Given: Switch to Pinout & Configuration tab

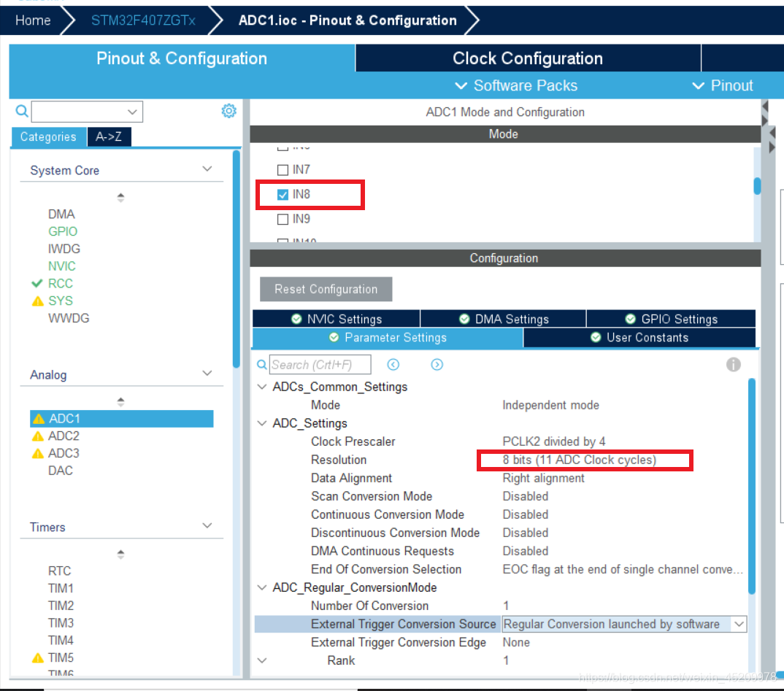Looking at the screenshot, I should 182,58.
